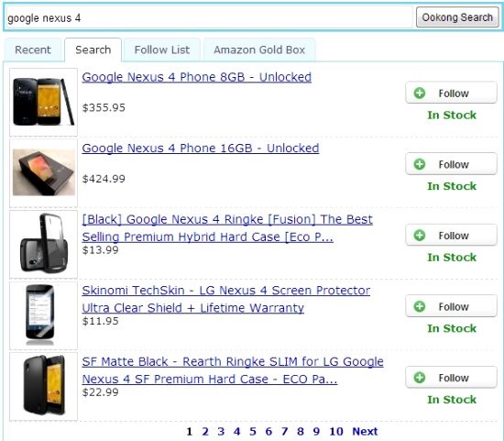Screen dimensions: 504x441
Task: Open the Follow List tab
Action: pos(162,50)
